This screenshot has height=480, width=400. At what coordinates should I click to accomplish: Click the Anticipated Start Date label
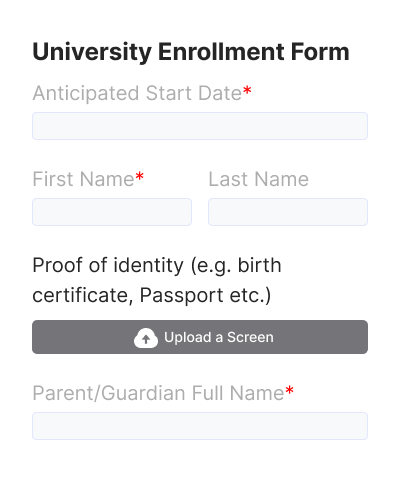pyautogui.click(x=137, y=93)
